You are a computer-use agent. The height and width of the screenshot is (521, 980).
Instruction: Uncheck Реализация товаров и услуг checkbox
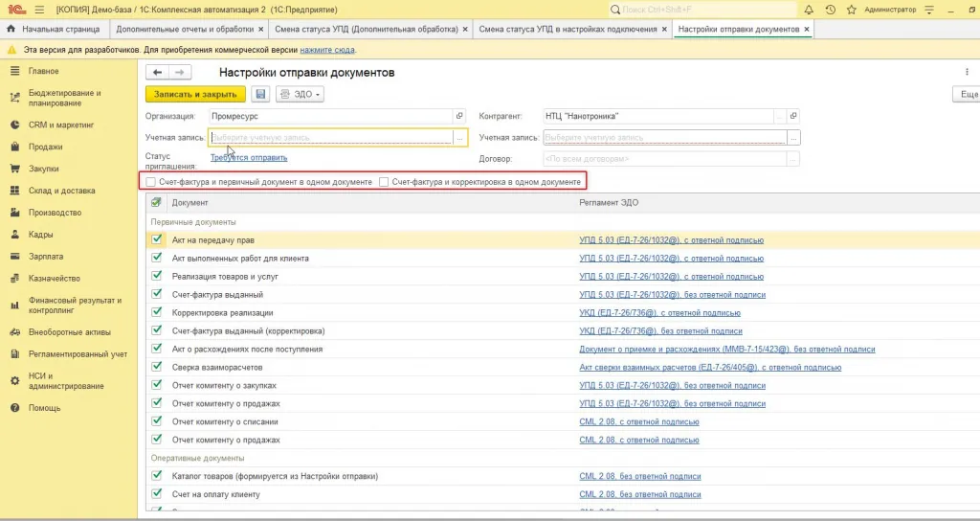(156, 276)
